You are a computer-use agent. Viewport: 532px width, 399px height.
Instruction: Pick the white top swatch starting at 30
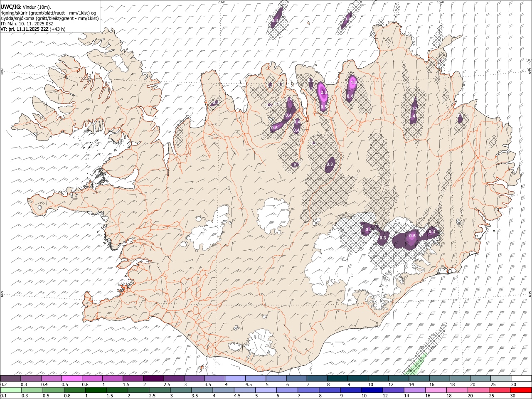(x=521, y=379)
